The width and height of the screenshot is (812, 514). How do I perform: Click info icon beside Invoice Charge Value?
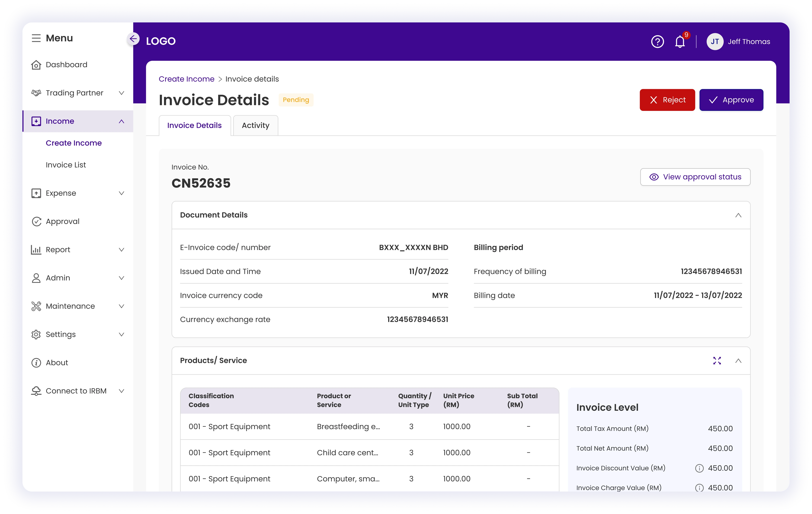click(699, 488)
